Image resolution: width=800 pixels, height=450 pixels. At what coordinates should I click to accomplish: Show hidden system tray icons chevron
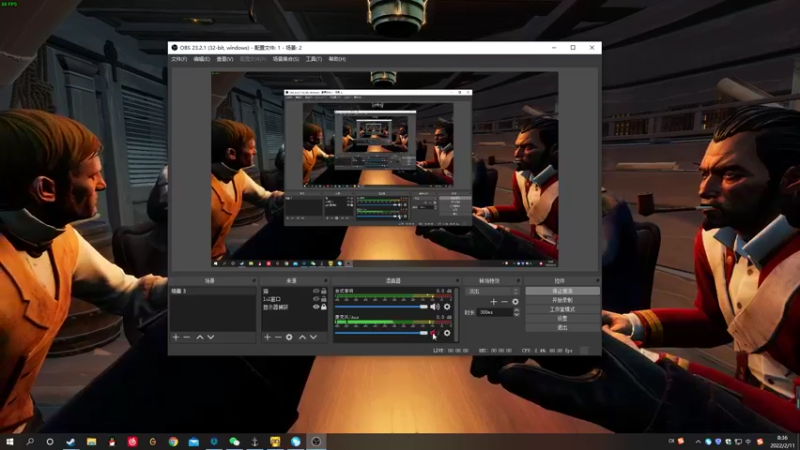coord(697,442)
